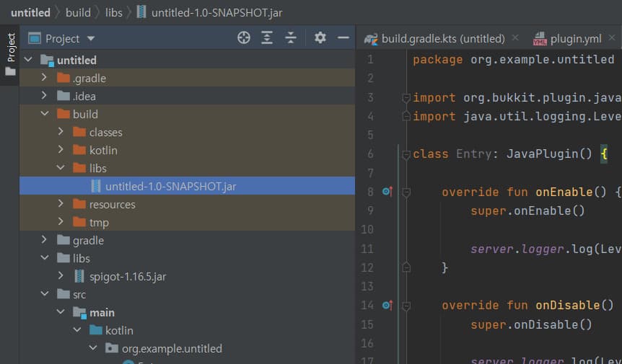Expand the resources folder in build

coord(61,204)
